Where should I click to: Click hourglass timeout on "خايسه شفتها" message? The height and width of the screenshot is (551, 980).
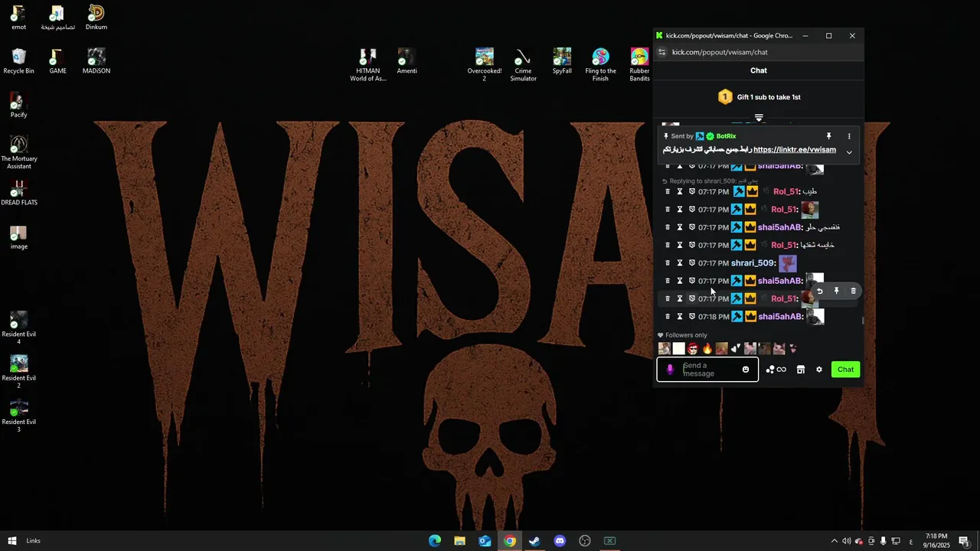click(680, 245)
